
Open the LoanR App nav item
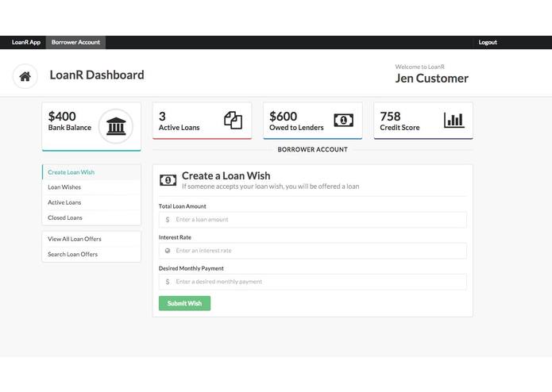[x=26, y=42]
